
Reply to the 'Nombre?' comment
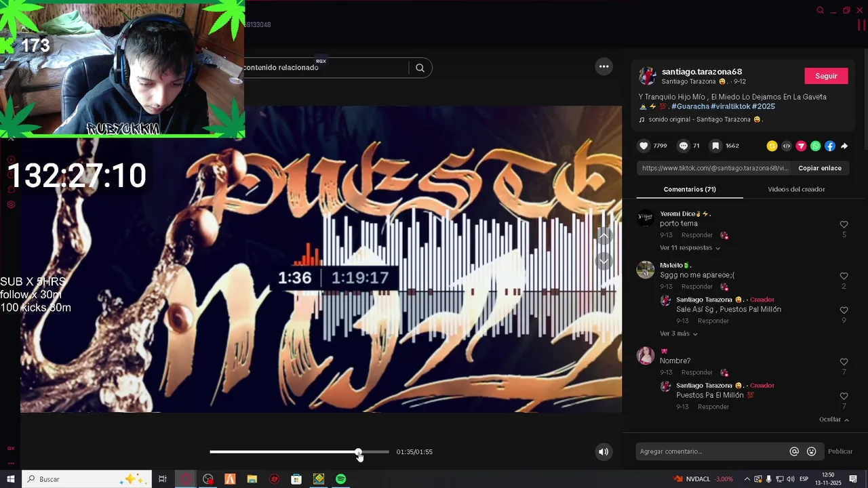click(x=697, y=373)
